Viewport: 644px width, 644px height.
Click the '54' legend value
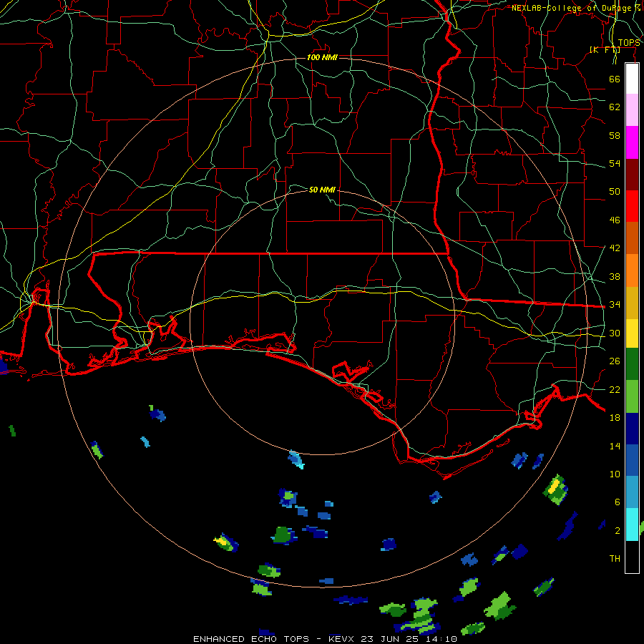point(615,163)
